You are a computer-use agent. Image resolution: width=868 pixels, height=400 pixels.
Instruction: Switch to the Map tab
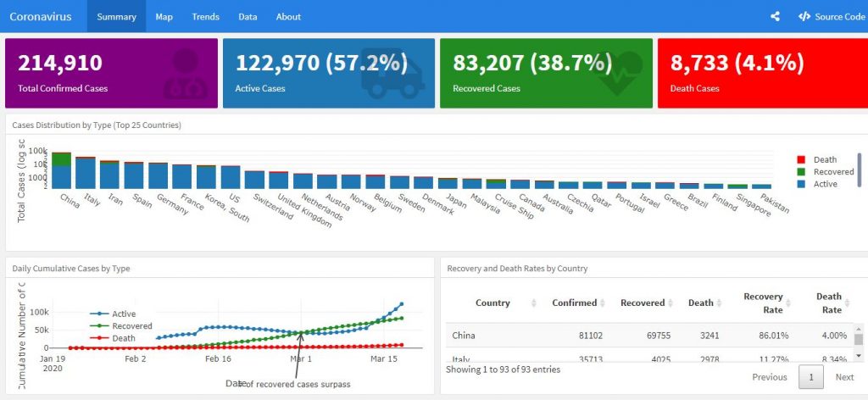164,16
